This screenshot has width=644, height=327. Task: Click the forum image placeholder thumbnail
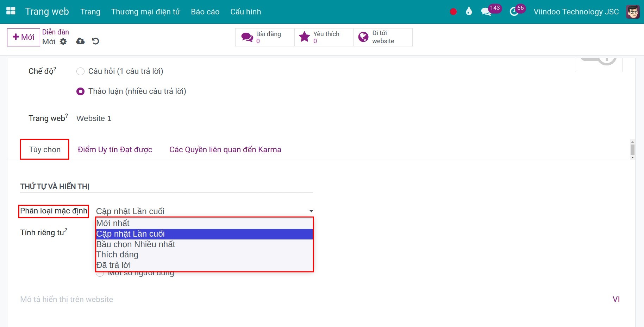pos(599,64)
